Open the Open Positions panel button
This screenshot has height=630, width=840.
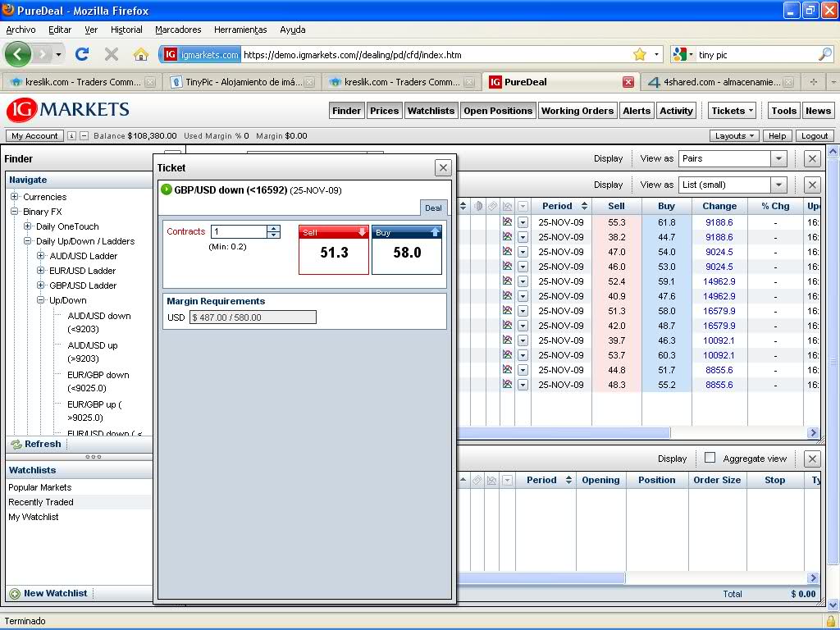pos(498,111)
